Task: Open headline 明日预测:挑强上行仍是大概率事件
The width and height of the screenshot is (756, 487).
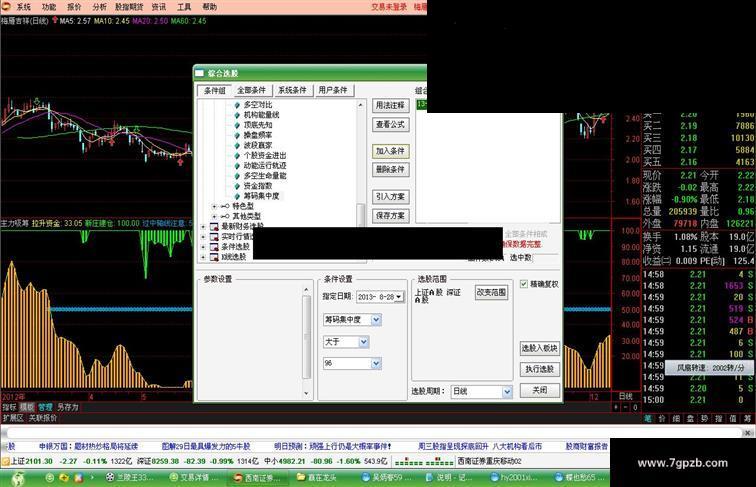Action: point(333,446)
